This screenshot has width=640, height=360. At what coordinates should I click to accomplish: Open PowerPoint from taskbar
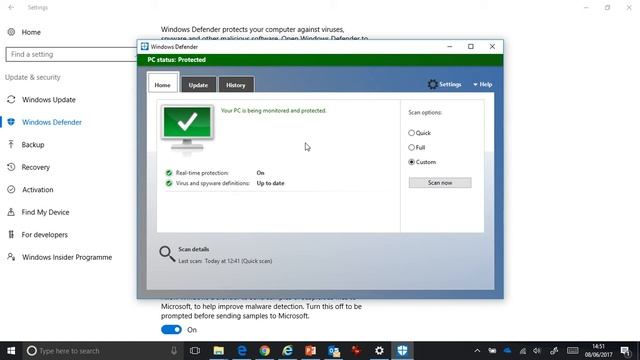[x=311, y=351]
